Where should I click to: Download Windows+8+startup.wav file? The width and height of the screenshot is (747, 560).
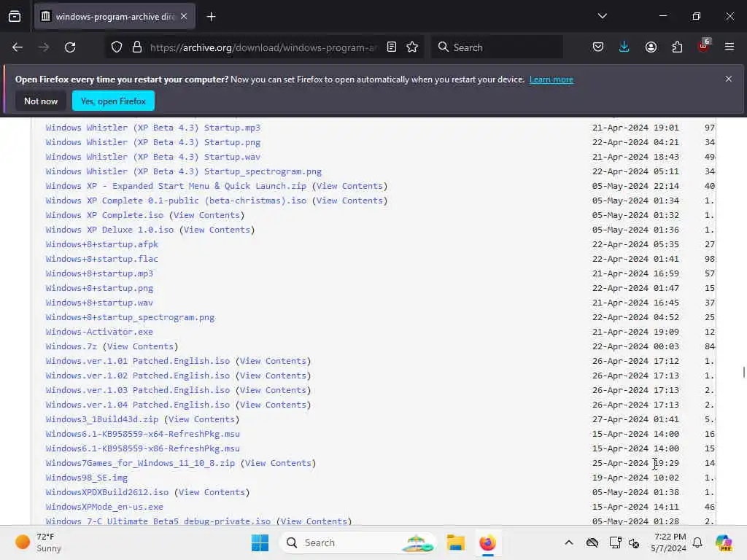99,303
